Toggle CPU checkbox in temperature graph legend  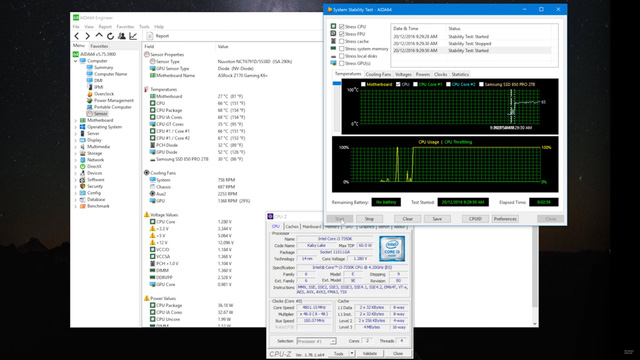point(398,84)
